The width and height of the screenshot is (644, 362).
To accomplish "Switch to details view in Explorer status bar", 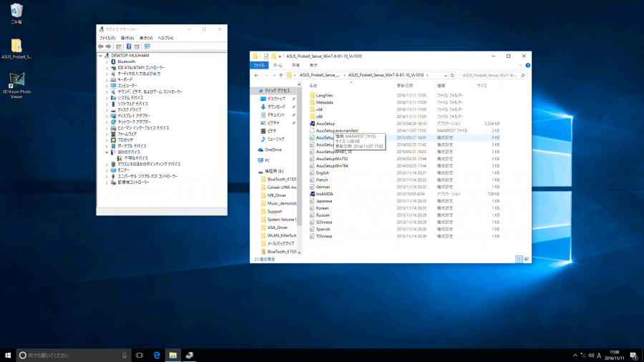I will point(520,259).
